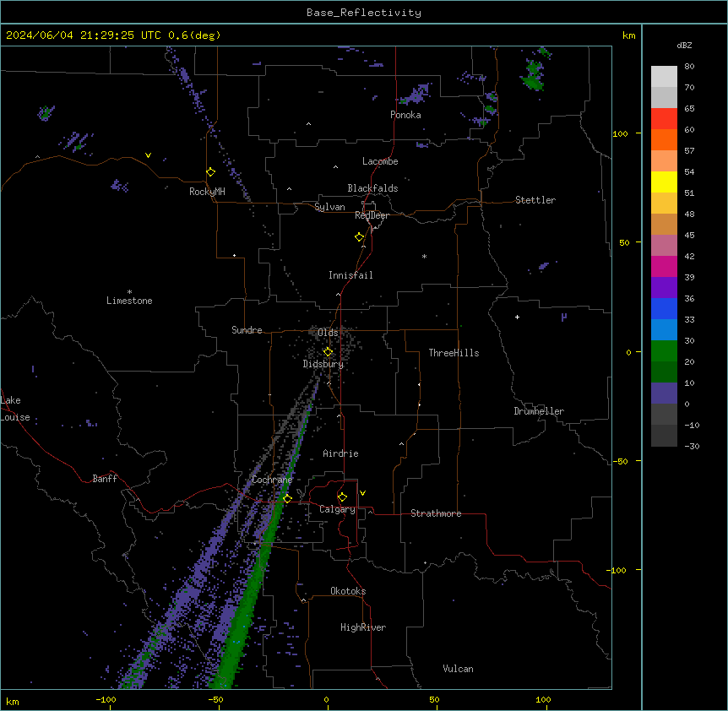Select the bright green 30-20 dBZ legend swatch

click(x=664, y=351)
